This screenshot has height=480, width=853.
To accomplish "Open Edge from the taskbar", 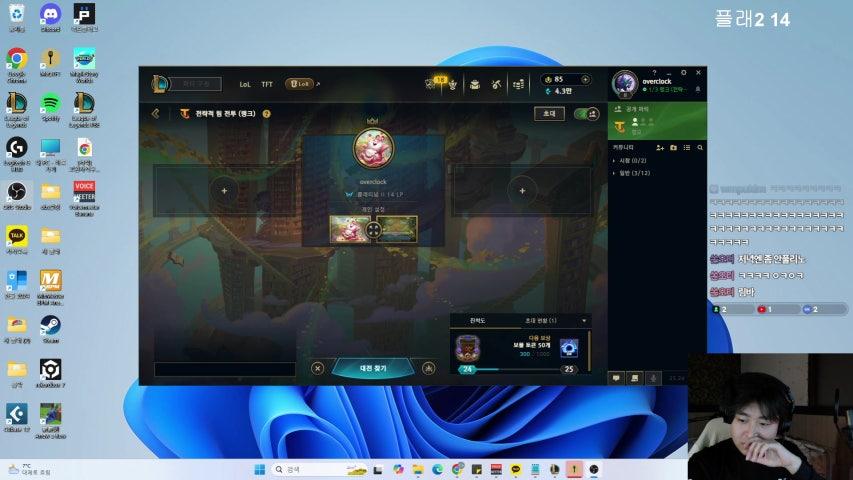I will pos(437,469).
